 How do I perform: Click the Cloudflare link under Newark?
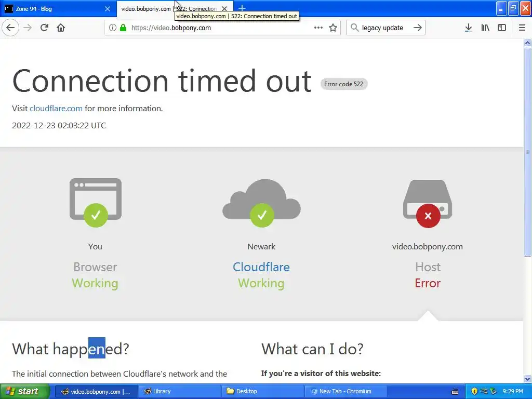[x=261, y=267]
